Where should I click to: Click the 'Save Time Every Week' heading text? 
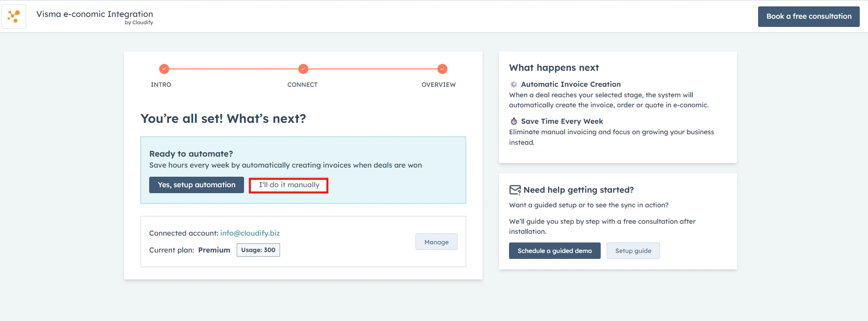(x=562, y=121)
